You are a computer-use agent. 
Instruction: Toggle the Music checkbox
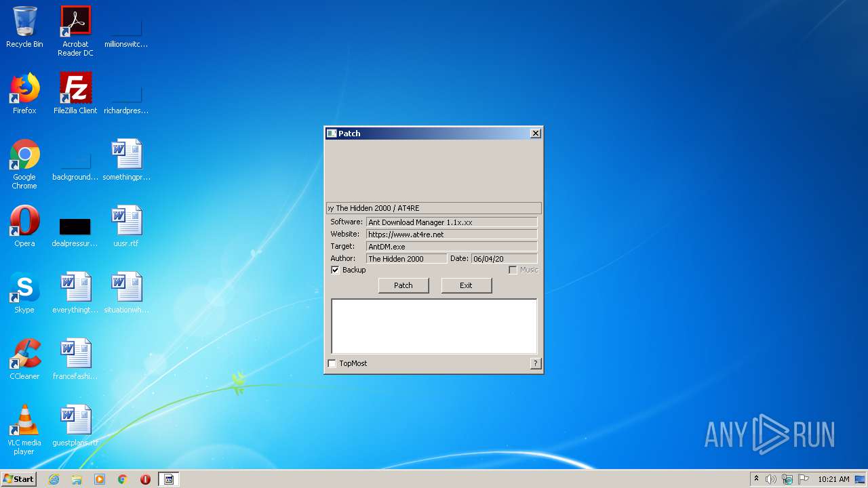click(513, 270)
